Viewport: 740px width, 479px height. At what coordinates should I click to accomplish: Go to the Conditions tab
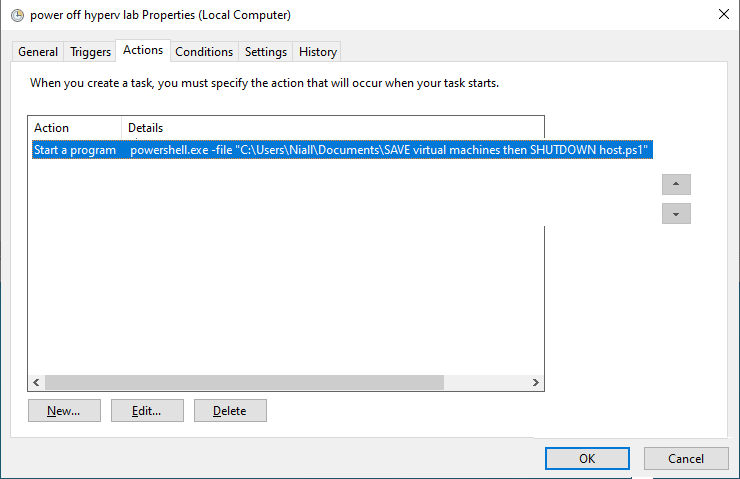click(204, 51)
